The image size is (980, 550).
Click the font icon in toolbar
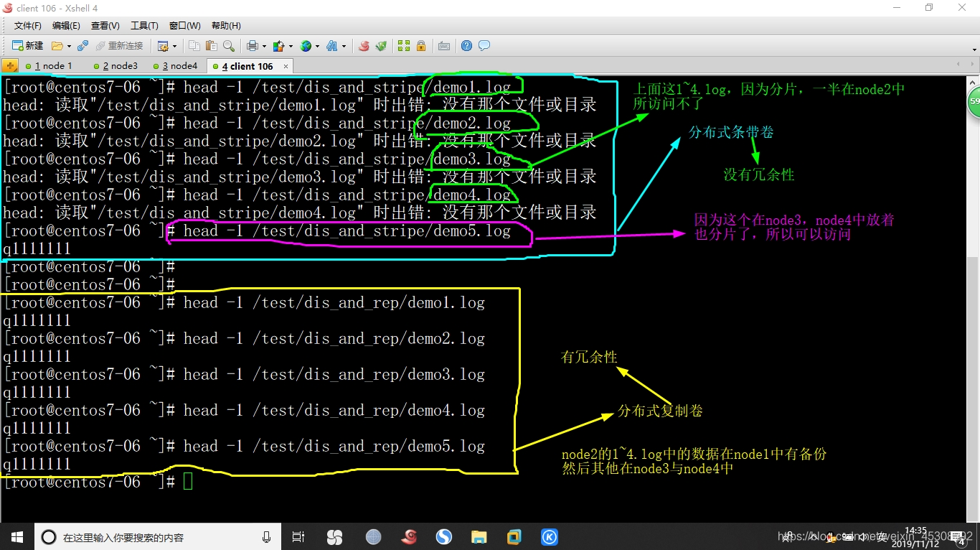click(x=331, y=45)
